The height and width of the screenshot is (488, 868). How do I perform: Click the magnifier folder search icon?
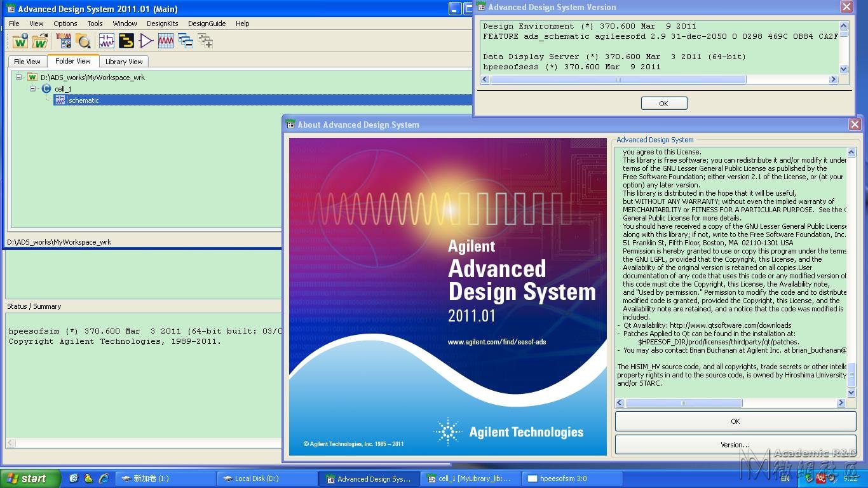click(x=83, y=41)
